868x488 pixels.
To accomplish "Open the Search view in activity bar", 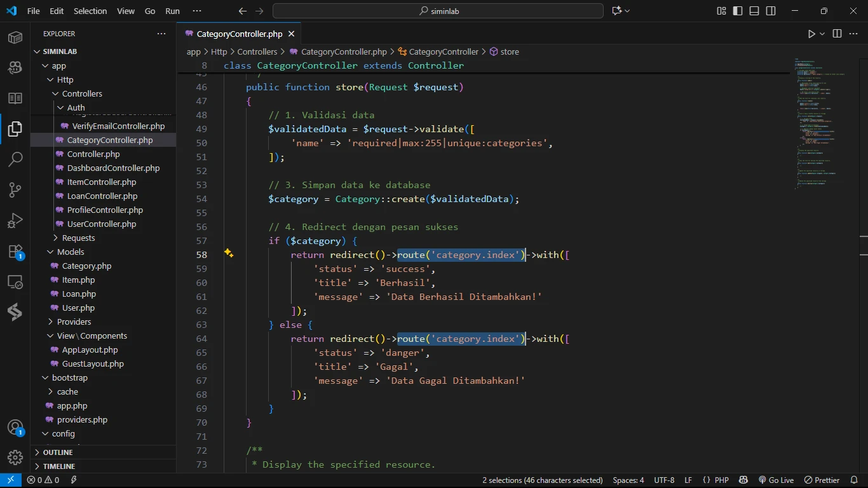I will coord(15,159).
